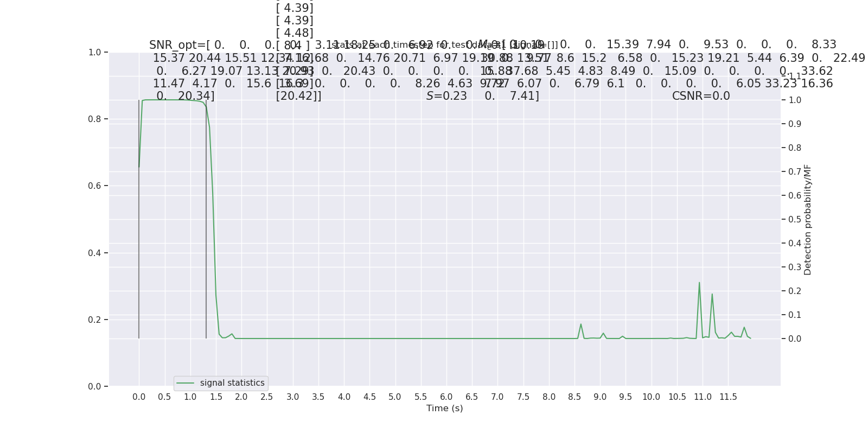Click the "8.0" time axis tick label
The width and height of the screenshot is (868, 434).
pyautogui.click(x=549, y=397)
